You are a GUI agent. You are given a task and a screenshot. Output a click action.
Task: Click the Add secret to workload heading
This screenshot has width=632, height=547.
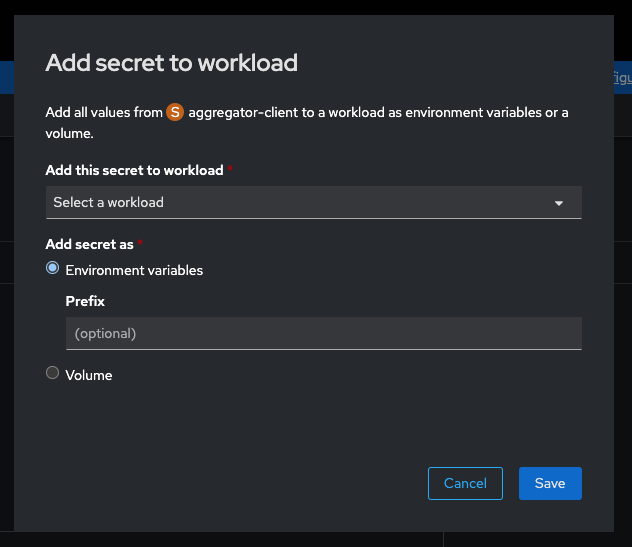point(172,63)
